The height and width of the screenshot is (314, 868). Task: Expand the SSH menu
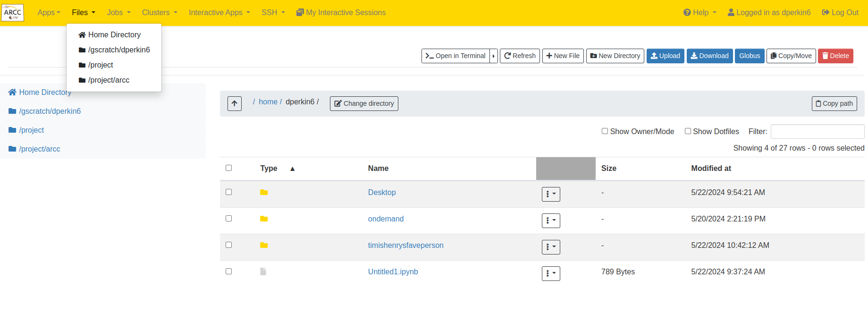(x=273, y=13)
